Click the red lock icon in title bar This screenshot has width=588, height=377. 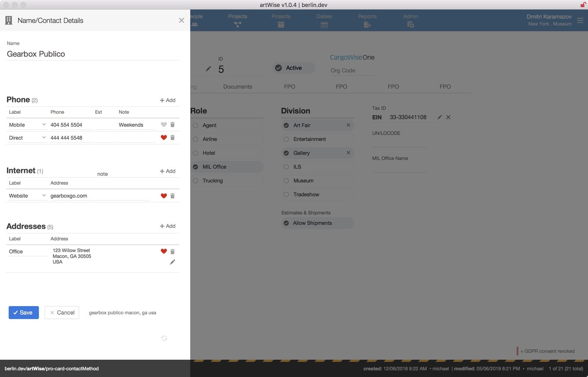[583, 5]
